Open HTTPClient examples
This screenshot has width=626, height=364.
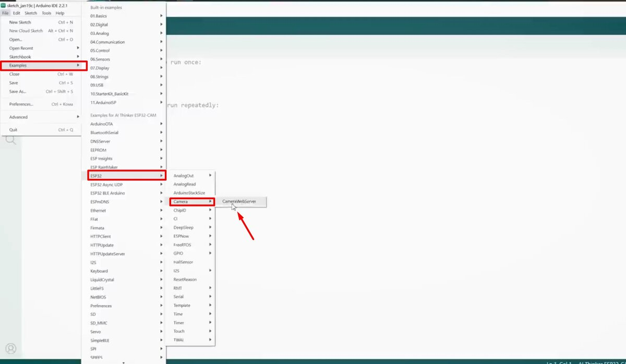(x=124, y=236)
